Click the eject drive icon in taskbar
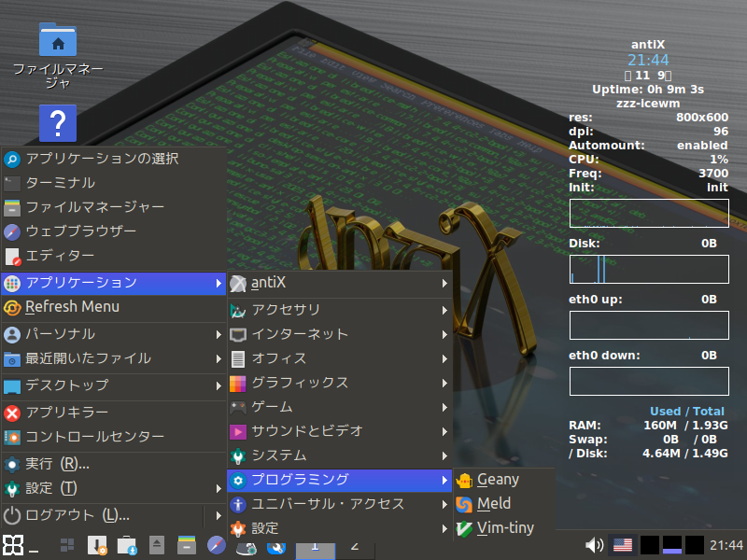The width and height of the screenshot is (747, 560). pos(157,545)
